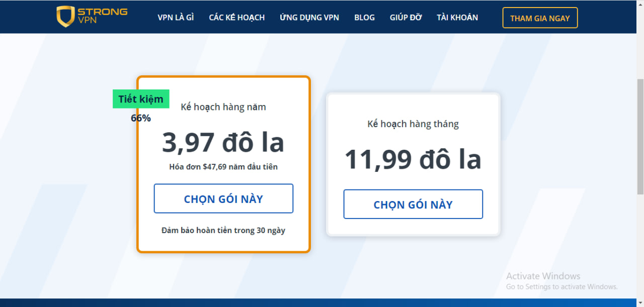This screenshot has height=307, width=644.
Task: Choose the annual plan with CHỌN GÓI NÀY
Action: click(x=223, y=198)
